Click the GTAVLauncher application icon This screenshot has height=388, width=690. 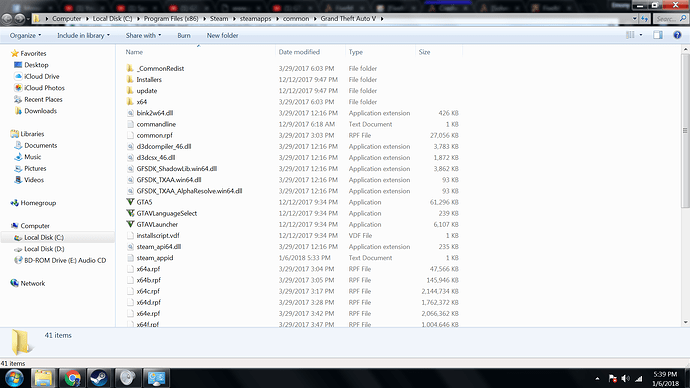click(130, 224)
